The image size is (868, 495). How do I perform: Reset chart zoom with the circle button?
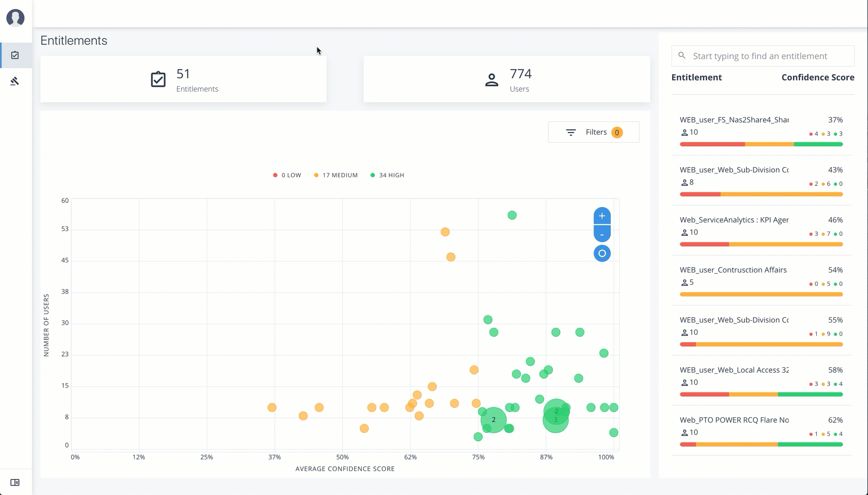(602, 253)
